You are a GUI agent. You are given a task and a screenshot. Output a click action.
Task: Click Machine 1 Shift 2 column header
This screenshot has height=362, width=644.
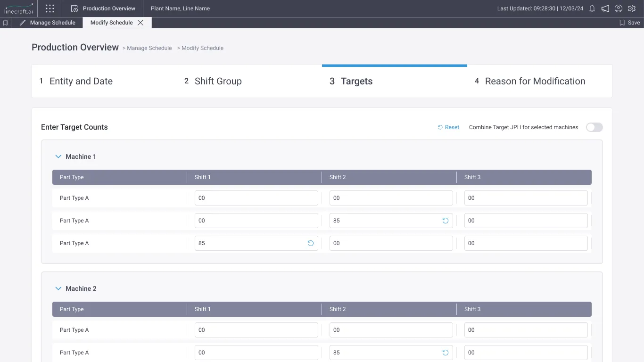click(389, 177)
